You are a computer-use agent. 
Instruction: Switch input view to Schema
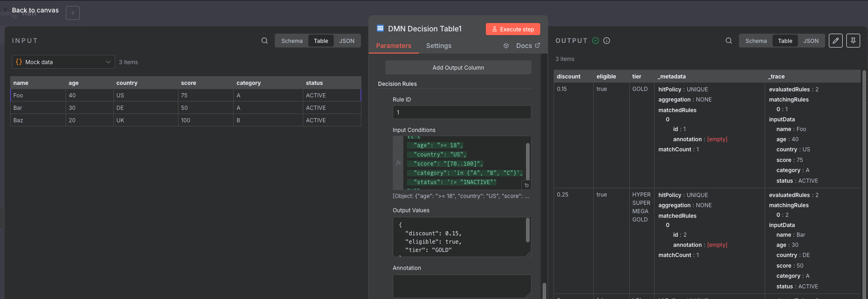tap(292, 41)
